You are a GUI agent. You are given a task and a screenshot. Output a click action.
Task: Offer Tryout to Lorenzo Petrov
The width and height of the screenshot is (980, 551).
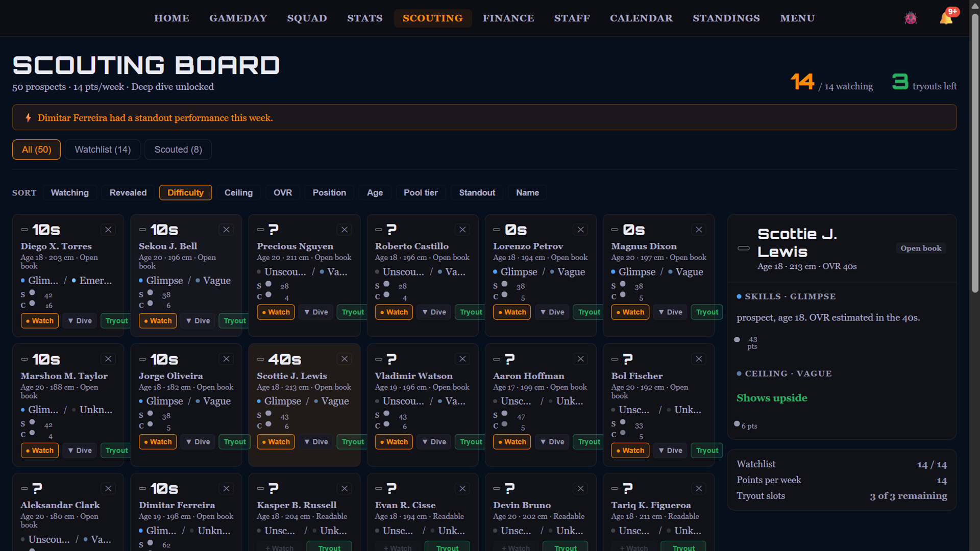pos(589,312)
